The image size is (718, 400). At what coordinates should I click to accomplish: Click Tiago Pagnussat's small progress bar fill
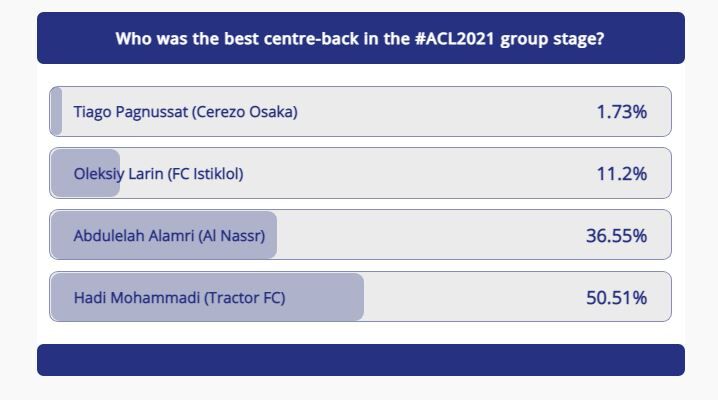tap(56, 112)
